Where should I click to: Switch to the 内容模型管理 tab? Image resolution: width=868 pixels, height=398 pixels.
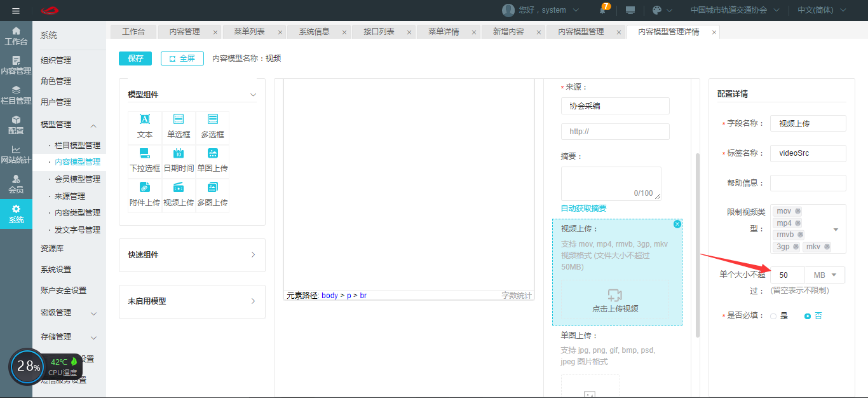tap(581, 32)
